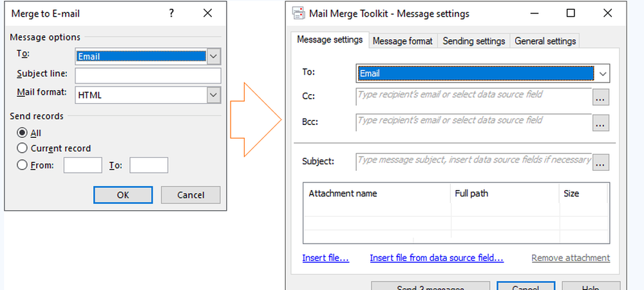Click into the Subject line input field

148,75
